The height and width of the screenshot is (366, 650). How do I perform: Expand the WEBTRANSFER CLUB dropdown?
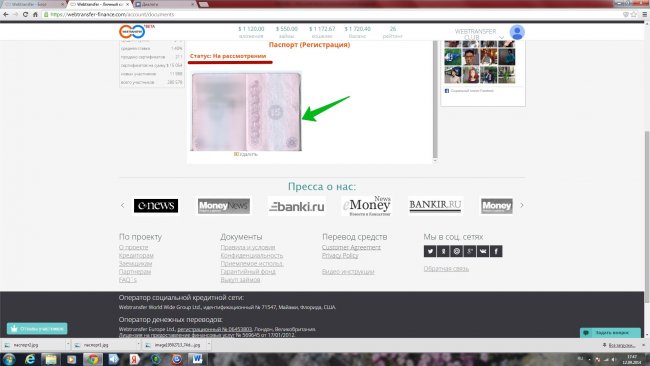pos(501,38)
